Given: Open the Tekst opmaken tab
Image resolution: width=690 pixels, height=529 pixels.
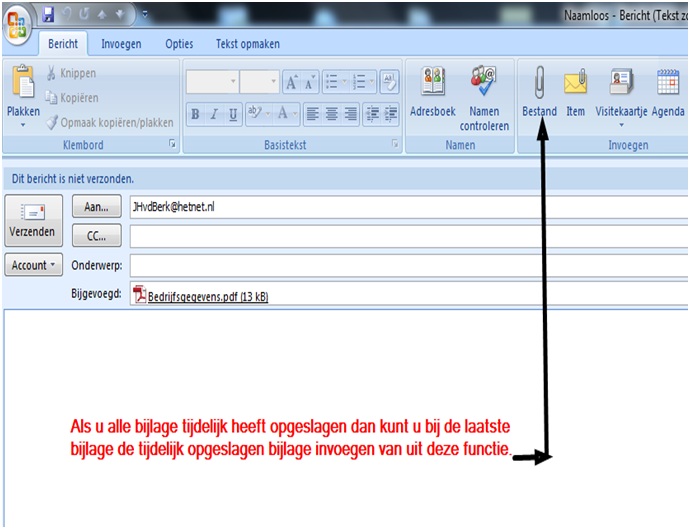Looking at the screenshot, I should pos(247,44).
